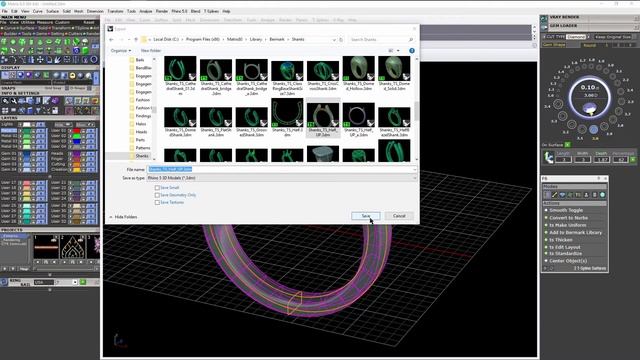
Task: Click the gem picker icon beside Length
Action: (x=549, y=157)
